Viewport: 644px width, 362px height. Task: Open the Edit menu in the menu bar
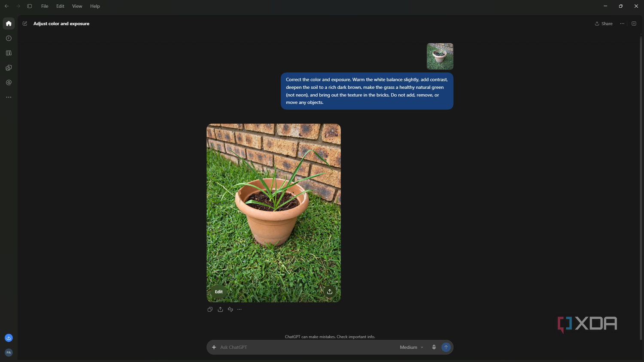click(60, 6)
